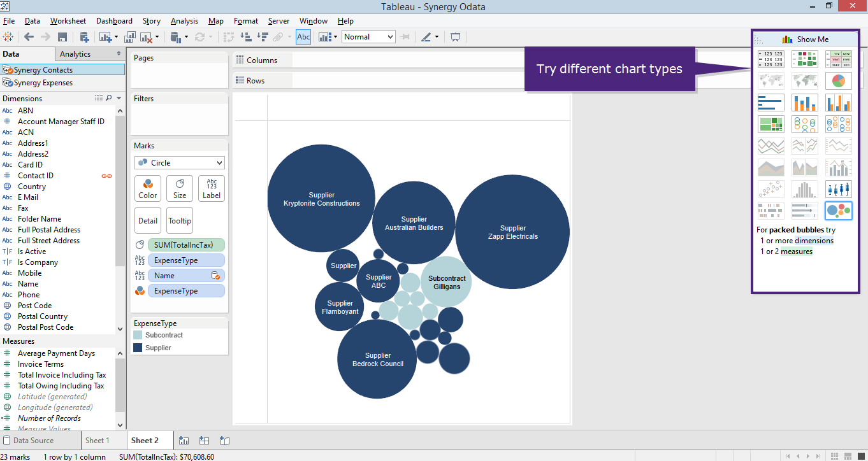Click the Dimensions view options grid icon
868x461 pixels.
[x=98, y=98]
